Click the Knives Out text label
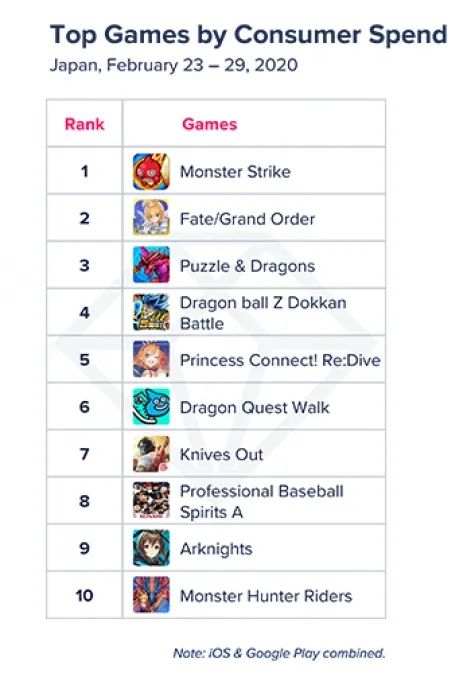471x689 pixels. click(221, 454)
